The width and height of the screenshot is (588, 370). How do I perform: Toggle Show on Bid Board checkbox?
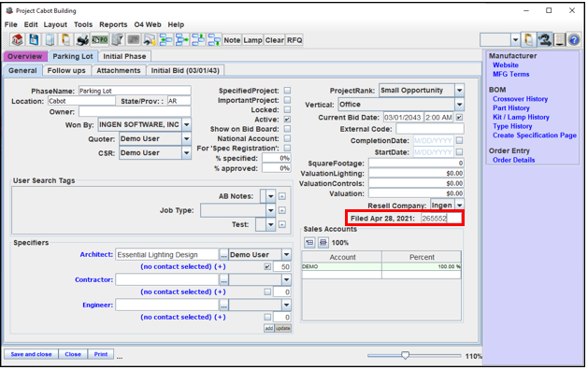(x=287, y=129)
